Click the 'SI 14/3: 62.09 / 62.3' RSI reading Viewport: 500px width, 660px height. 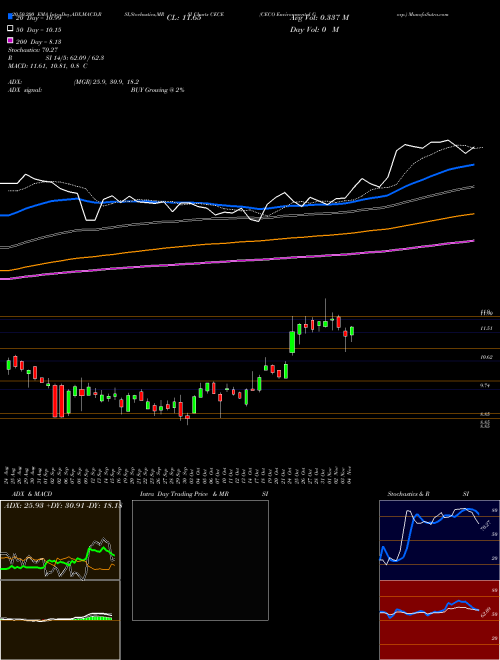point(75,58)
